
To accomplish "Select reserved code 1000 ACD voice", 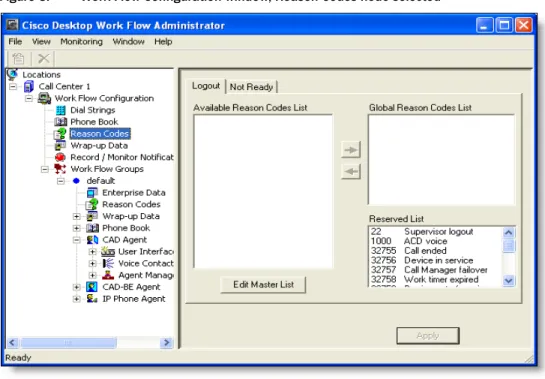I will (x=409, y=241).
